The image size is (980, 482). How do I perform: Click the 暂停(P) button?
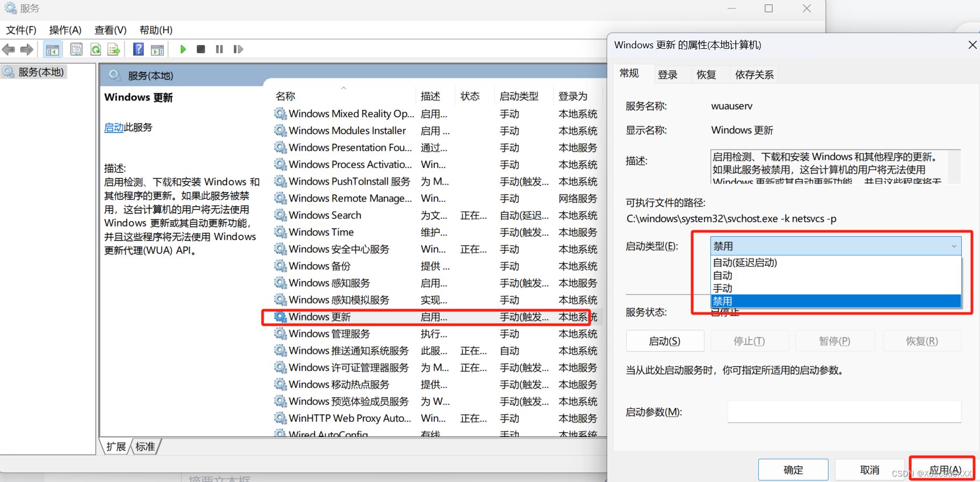coord(834,341)
